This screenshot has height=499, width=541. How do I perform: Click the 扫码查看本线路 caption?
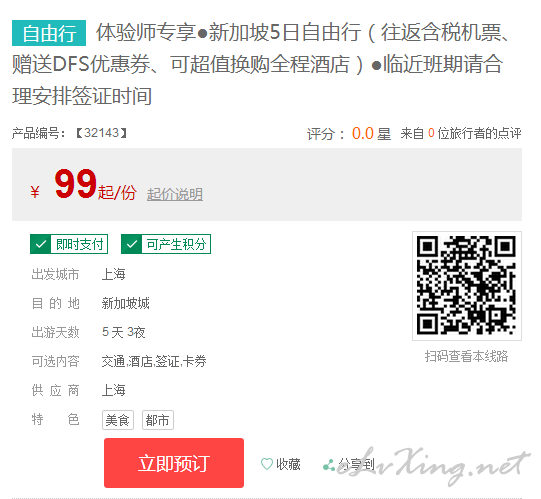[x=466, y=356]
